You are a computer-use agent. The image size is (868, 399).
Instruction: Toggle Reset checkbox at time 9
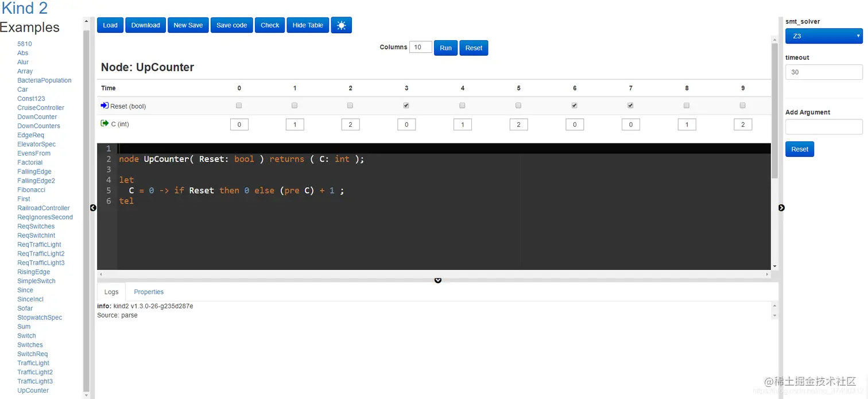pos(743,106)
